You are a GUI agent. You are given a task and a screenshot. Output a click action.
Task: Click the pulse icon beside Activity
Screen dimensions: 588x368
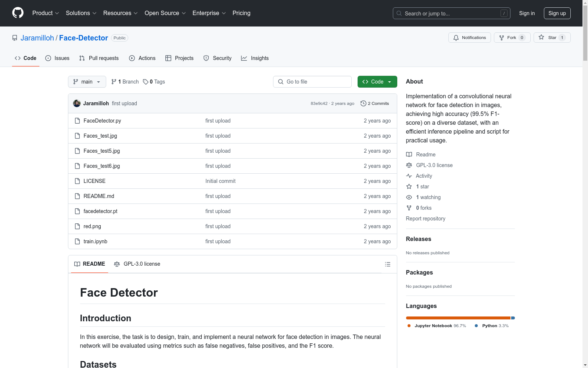(x=409, y=176)
